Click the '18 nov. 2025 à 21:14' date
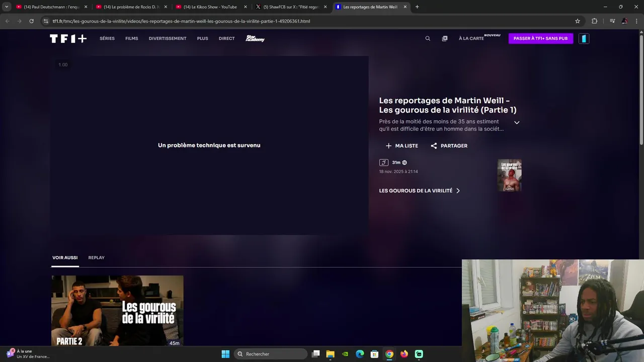Image resolution: width=644 pixels, height=362 pixels. point(398,171)
